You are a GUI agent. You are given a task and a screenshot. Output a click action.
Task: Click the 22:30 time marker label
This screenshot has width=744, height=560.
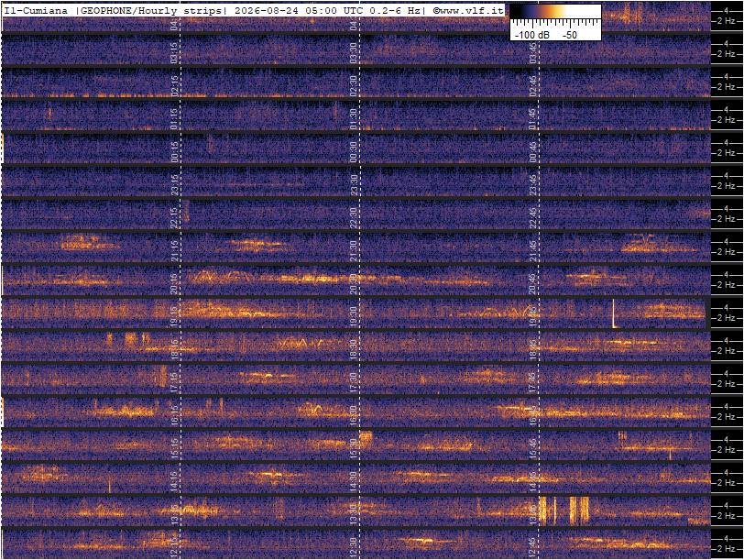[x=354, y=218]
